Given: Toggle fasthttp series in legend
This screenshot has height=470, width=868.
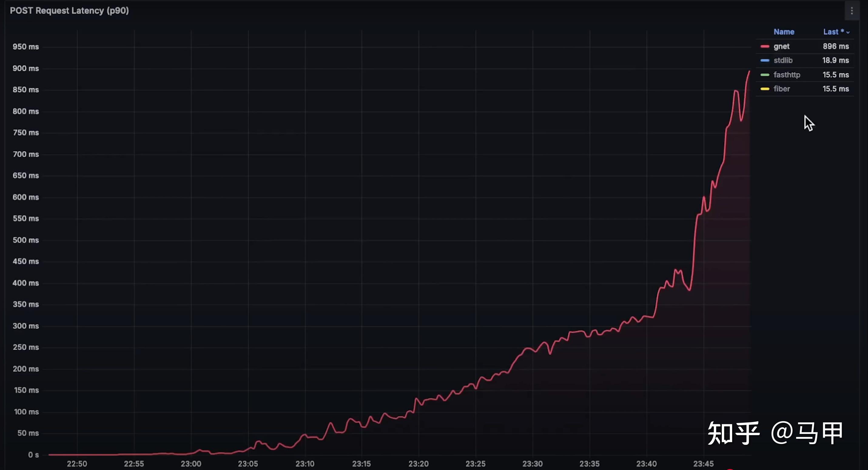Looking at the screenshot, I should pyautogui.click(x=786, y=75).
